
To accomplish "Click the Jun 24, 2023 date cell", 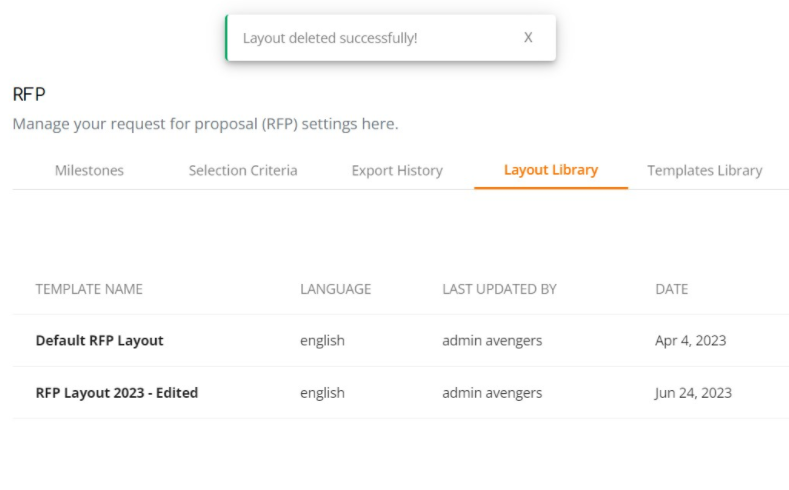I will pos(693,392).
